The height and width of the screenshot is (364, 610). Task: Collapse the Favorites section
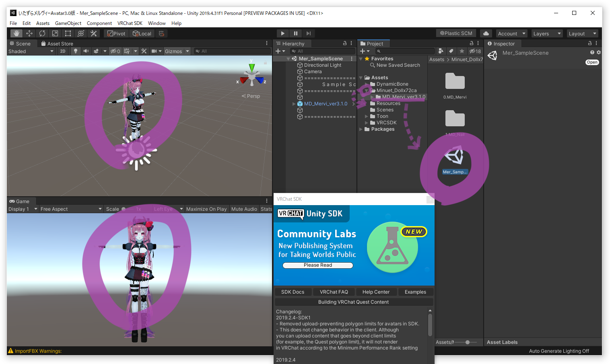pyautogui.click(x=361, y=59)
